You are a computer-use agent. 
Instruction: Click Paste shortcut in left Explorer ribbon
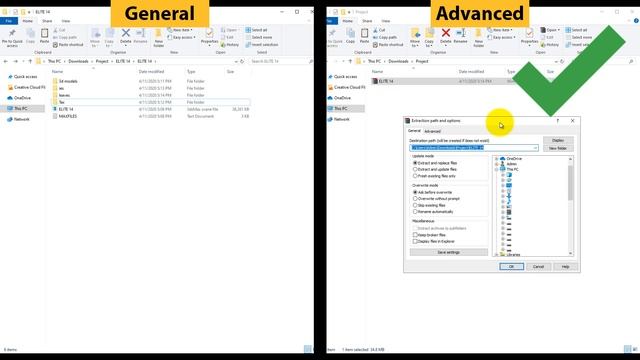tap(68, 44)
